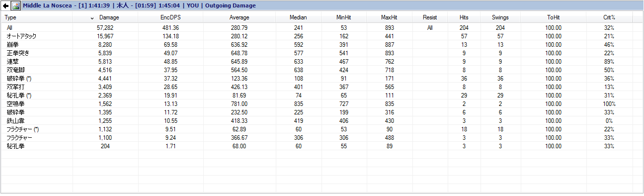Sort by the MaxHit column header
The image size is (644, 196).
pos(389,17)
